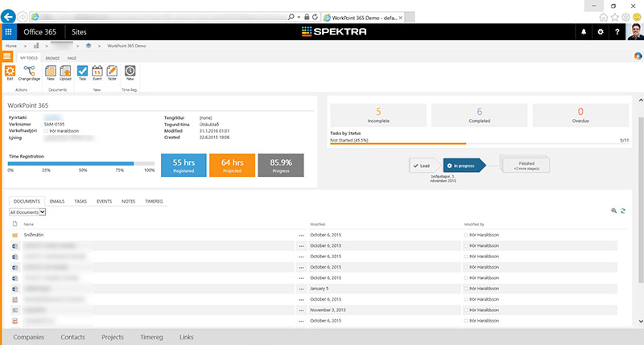Click the browser favorites star icon
The width and height of the screenshot is (644, 345).
point(614,17)
